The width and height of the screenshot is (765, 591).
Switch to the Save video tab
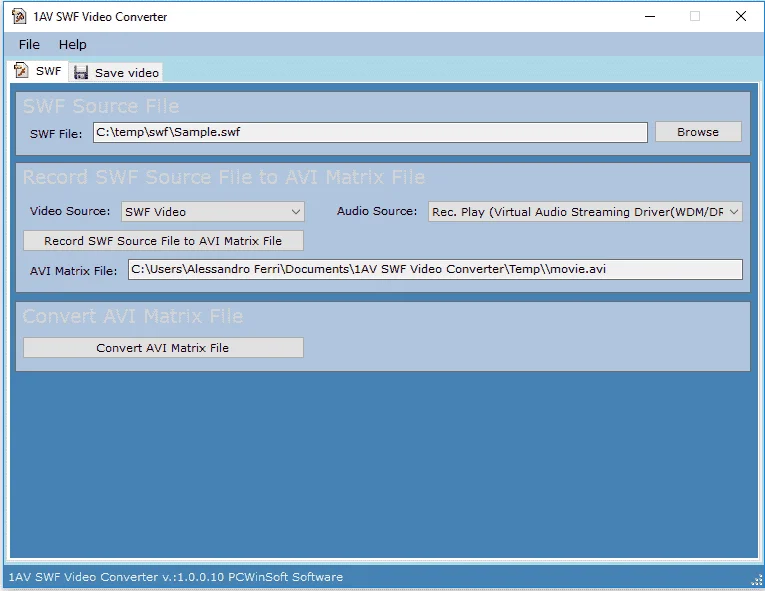(x=116, y=73)
